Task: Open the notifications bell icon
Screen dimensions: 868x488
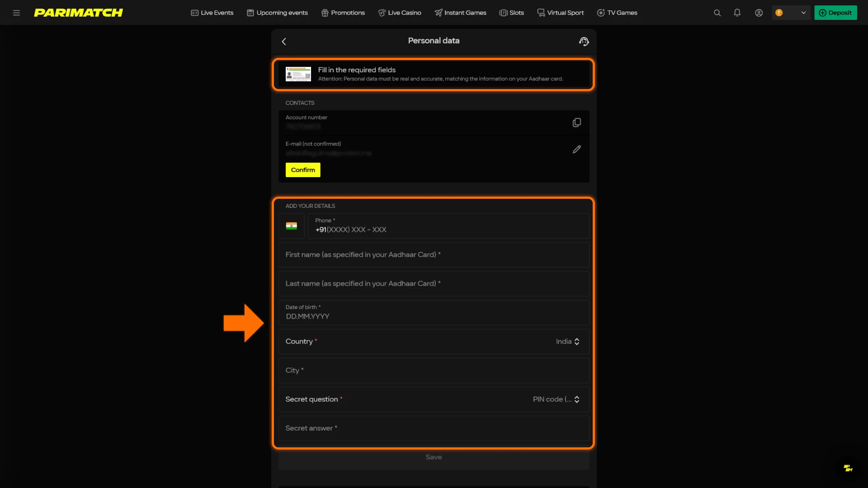Action: [737, 13]
